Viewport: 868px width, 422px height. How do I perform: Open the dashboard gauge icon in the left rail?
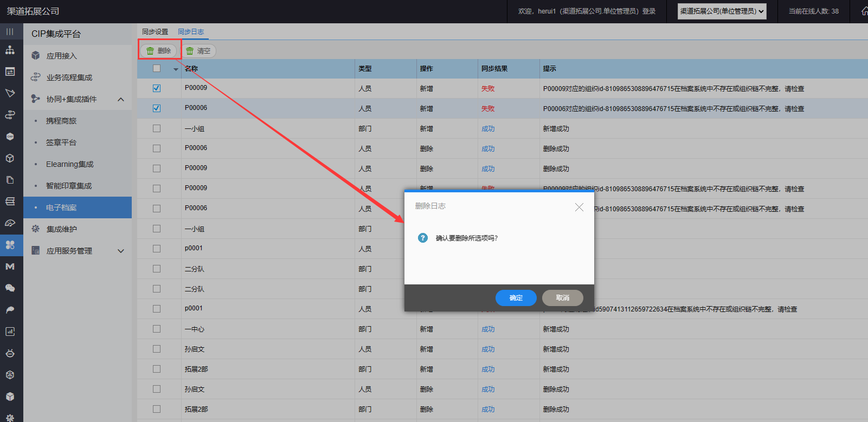pos(10,223)
